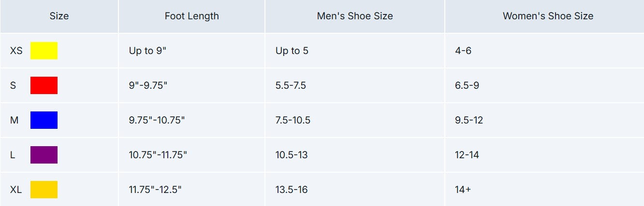Click the Men's Shoe Size header
This screenshot has width=644, height=206.
point(354,16)
